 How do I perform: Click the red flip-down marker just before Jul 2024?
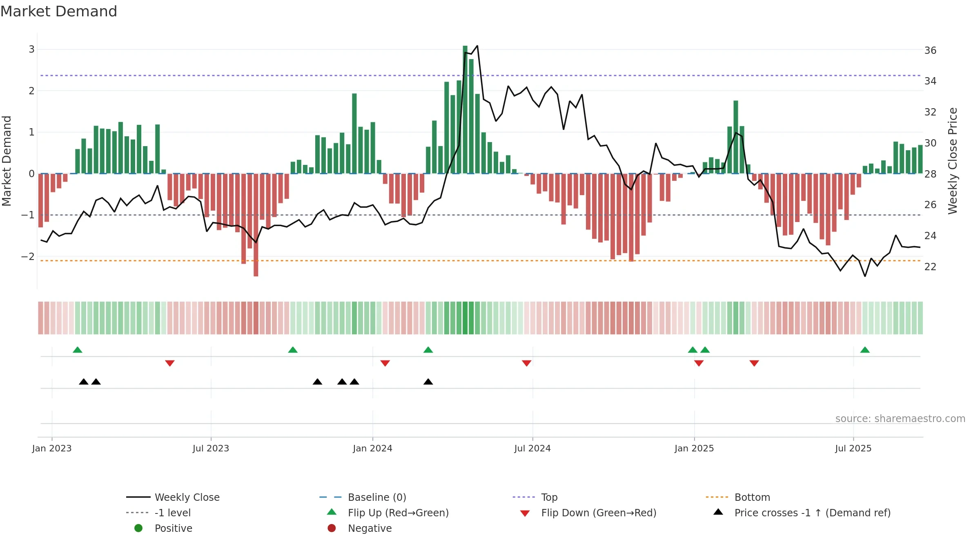point(526,363)
